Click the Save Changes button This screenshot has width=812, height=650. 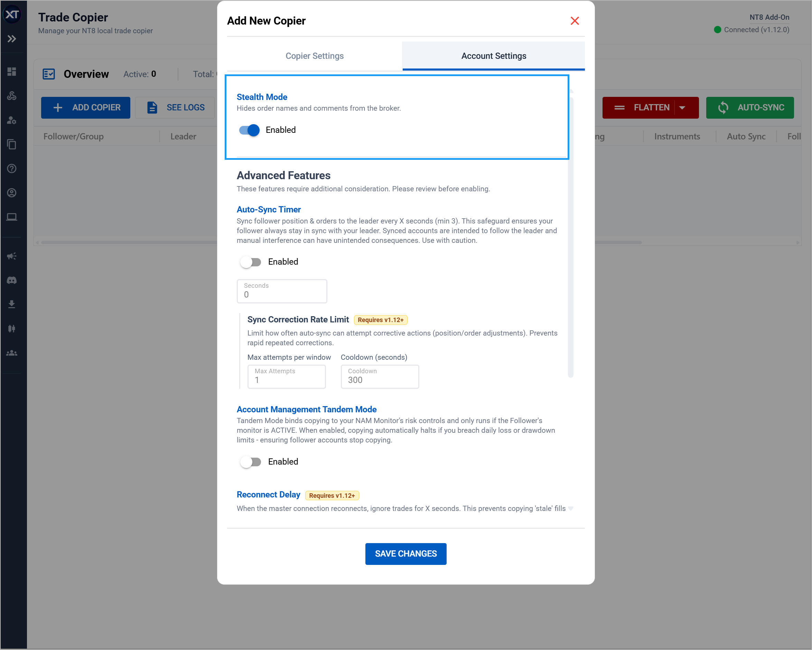(405, 553)
